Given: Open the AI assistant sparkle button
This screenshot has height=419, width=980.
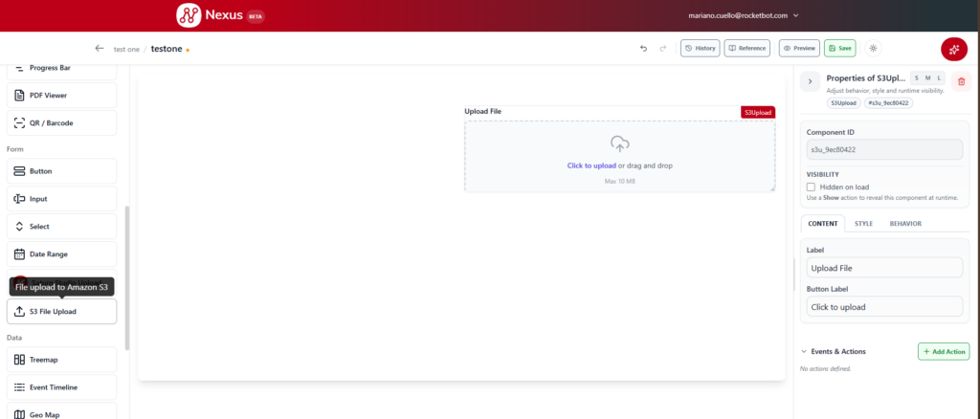Looking at the screenshot, I should coord(954,50).
